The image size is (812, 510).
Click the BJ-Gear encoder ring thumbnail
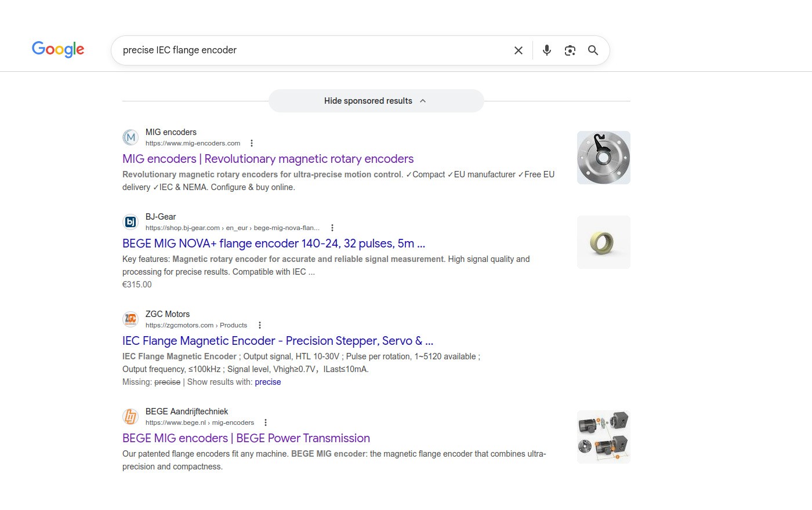point(603,242)
